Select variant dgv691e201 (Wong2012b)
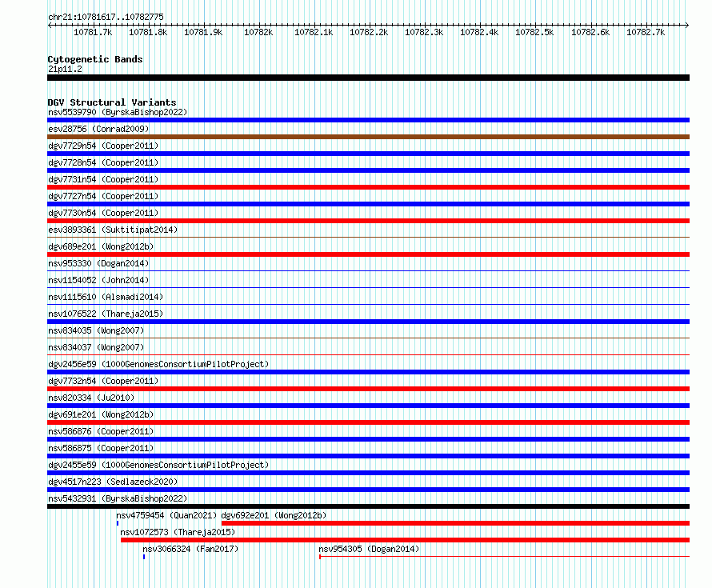The height and width of the screenshot is (588, 712). coord(101,414)
